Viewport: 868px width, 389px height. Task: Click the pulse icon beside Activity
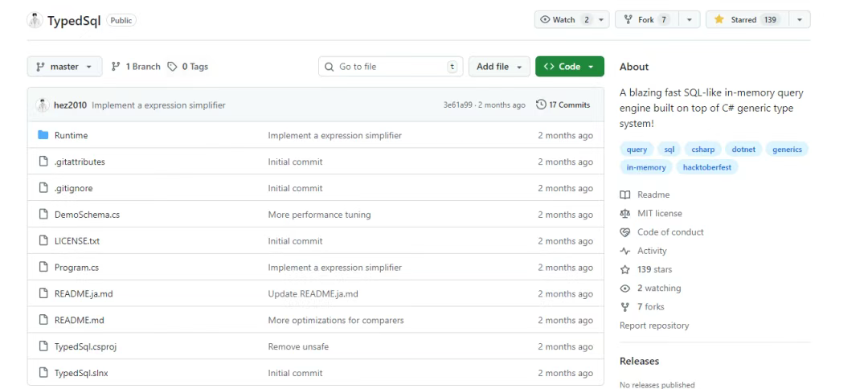click(x=625, y=251)
